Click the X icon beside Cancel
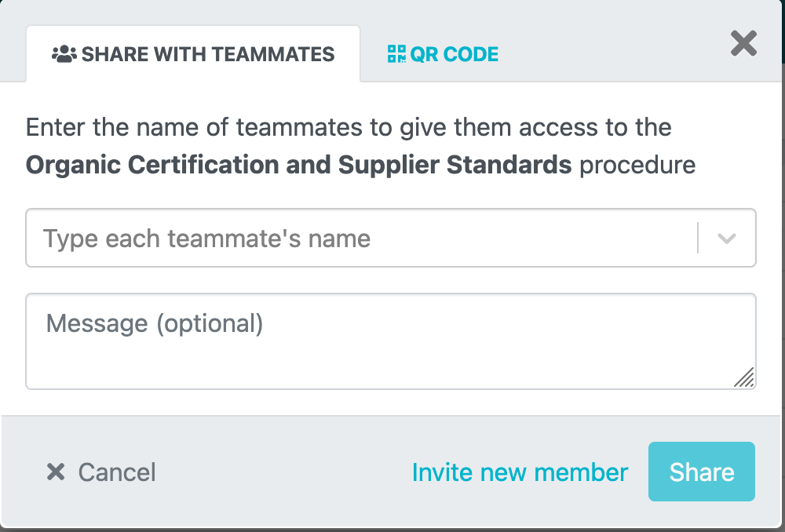 tap(56, 472)
